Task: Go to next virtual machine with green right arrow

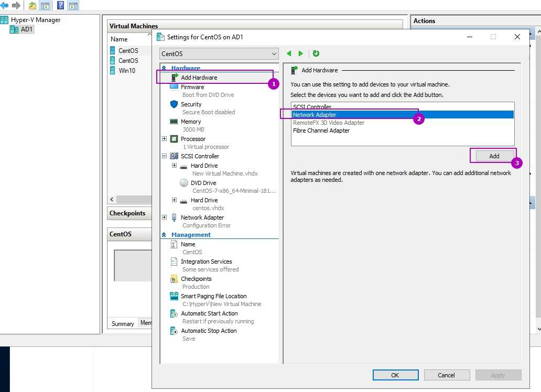Action: click(301, 53)
